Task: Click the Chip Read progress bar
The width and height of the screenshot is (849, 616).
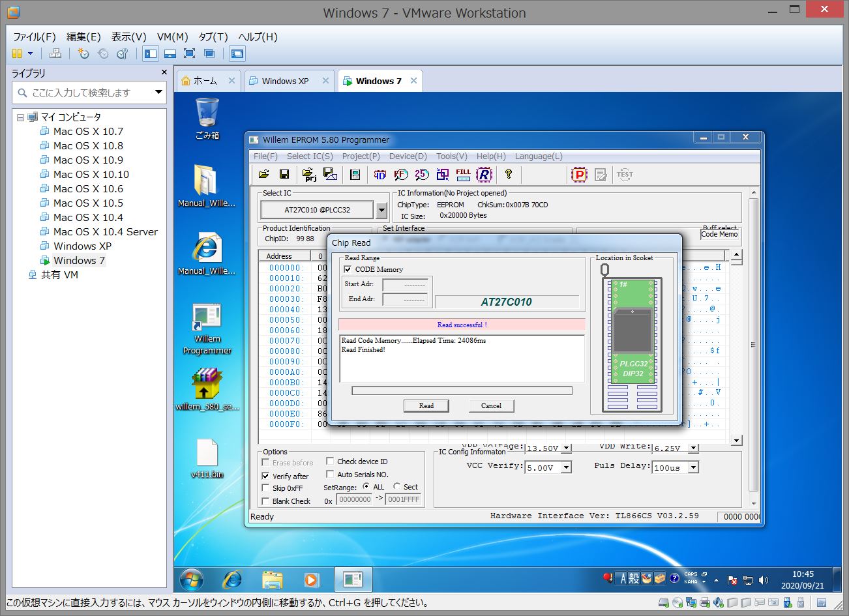Action: click(x=462, y=390)
